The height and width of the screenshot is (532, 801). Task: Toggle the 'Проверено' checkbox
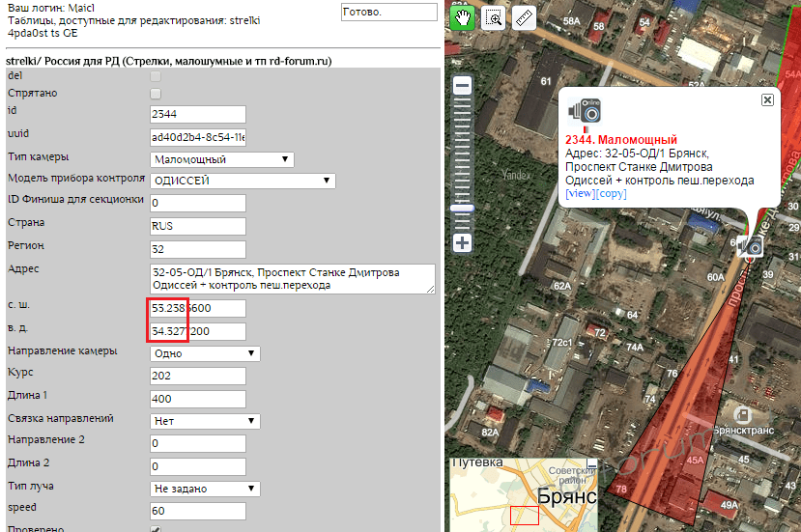155,529
